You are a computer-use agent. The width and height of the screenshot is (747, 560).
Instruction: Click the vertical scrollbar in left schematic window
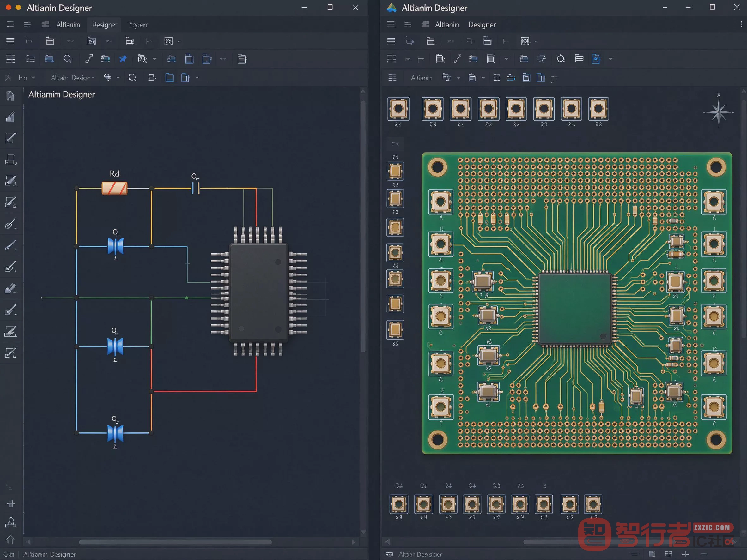363,226
